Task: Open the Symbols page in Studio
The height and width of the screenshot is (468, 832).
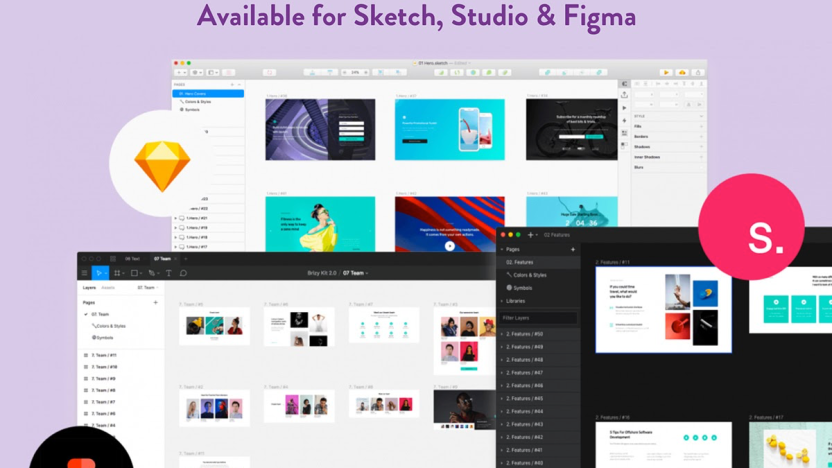Action: (519, 288)
